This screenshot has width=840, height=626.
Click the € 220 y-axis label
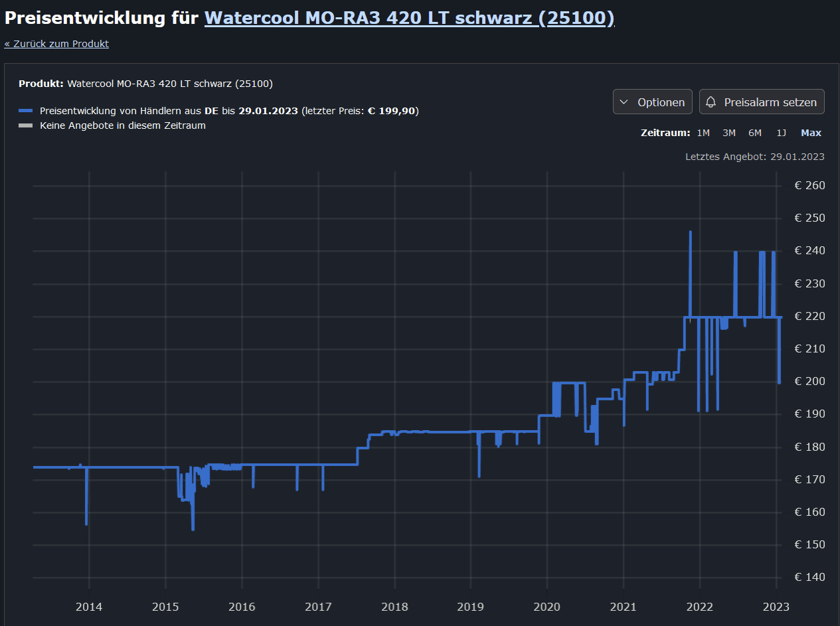(x=809, y=316)
